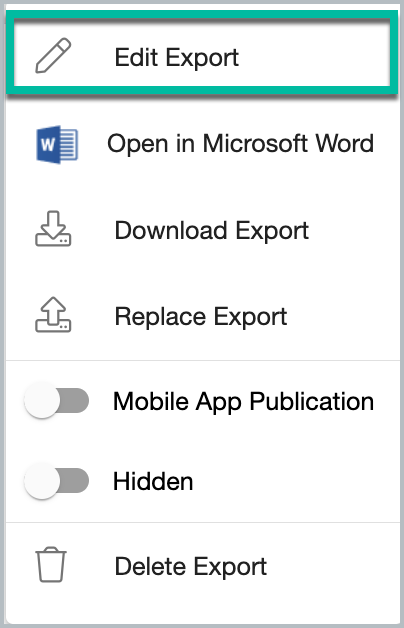Select the Edit Export label
Image resolution: width=404 pixels, height=628 pixels.
(x=177, y=58)
